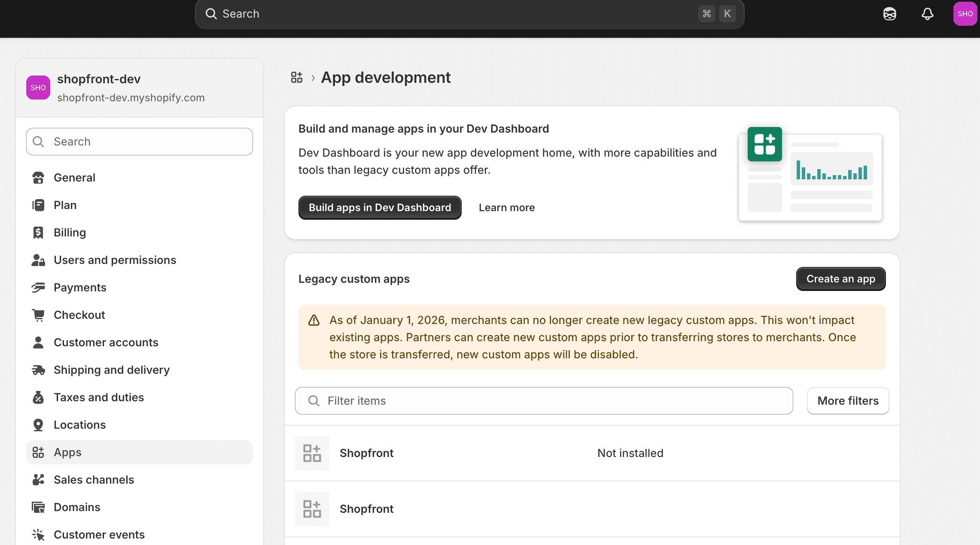
Task: Go to Domains settings
Action: pyautogui.click(x=140, y=507)
